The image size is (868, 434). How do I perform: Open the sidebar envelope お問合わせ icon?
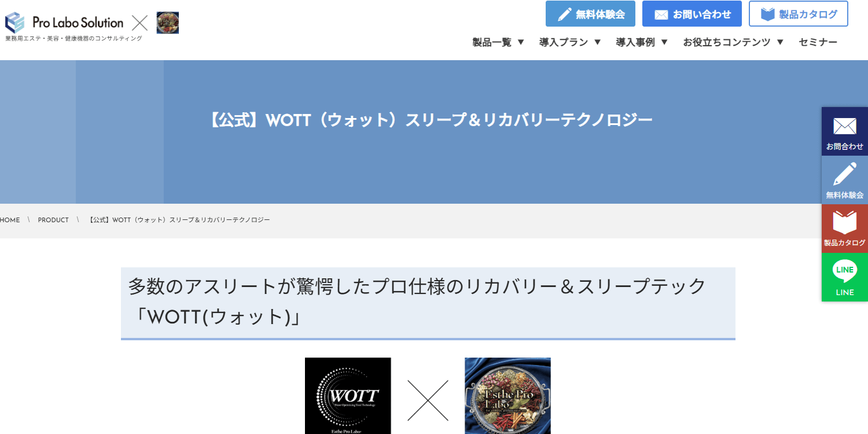coord(845,126)
